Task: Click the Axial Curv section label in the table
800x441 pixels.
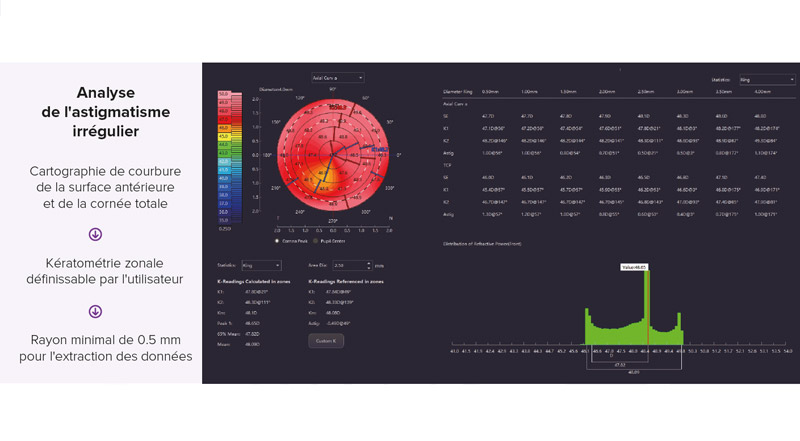Action: (x=455, y=104)
